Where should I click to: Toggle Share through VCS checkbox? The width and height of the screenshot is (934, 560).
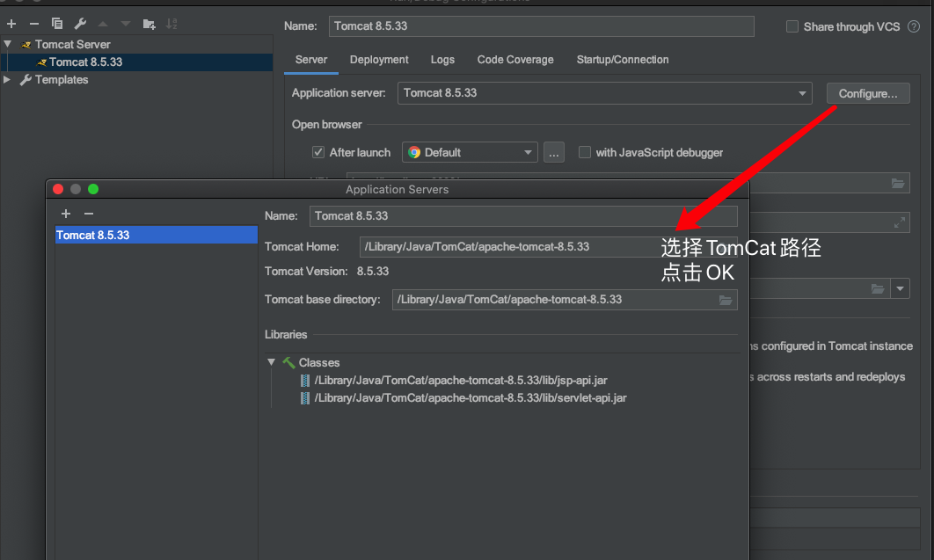pos(792,26)
